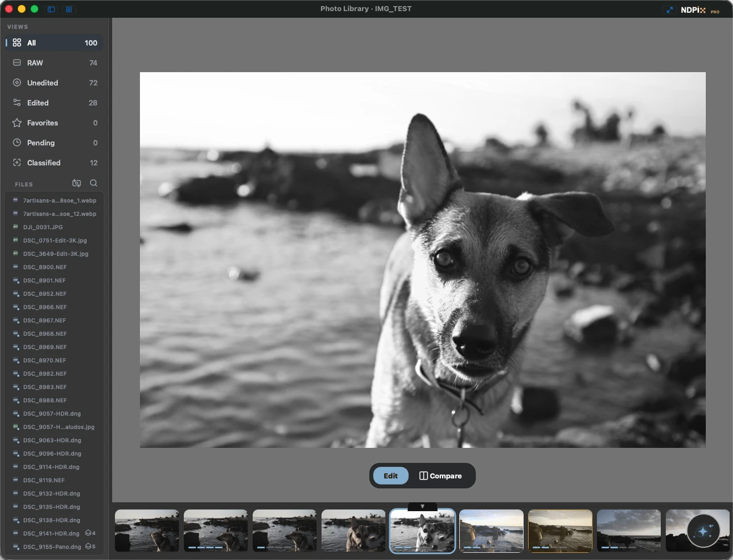Collapse the filmstrip with the down arrow handle
Viewport: 733px width, 560px height.
point(423,506)
